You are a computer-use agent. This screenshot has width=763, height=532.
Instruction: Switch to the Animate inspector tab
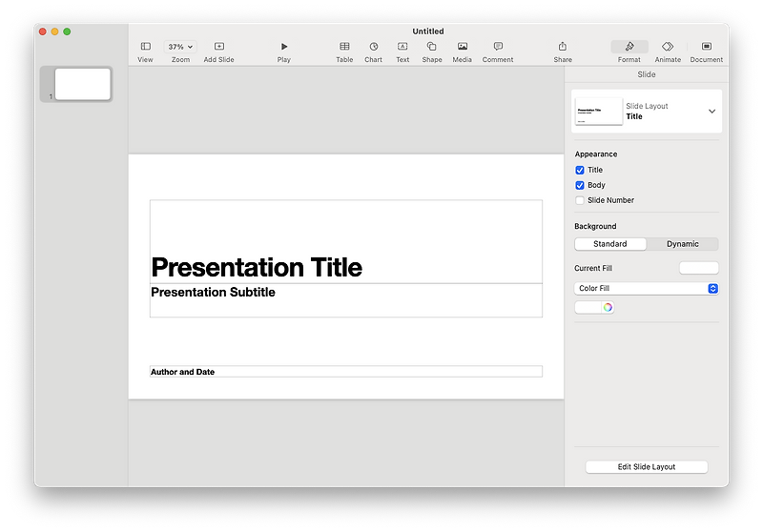[668, 47]
